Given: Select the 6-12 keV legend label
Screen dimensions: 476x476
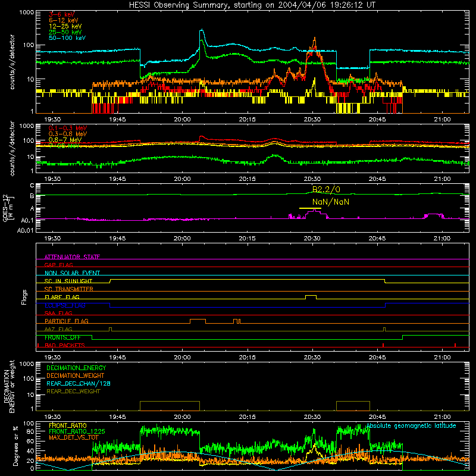Looking at the screenshot, I should [64, 20].
